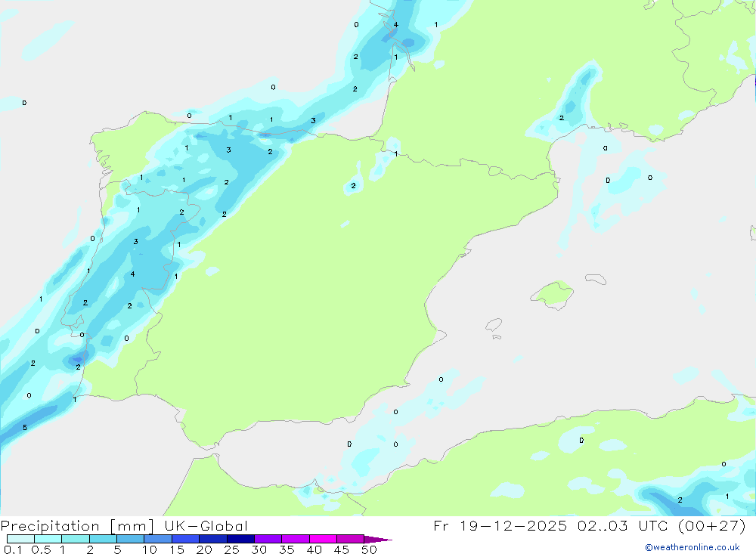This screenshot has width=756, height=554.
Task: Choose the 30–35 mm violet legend swatch
Action: pyautogui.click(x=268, y=539)
